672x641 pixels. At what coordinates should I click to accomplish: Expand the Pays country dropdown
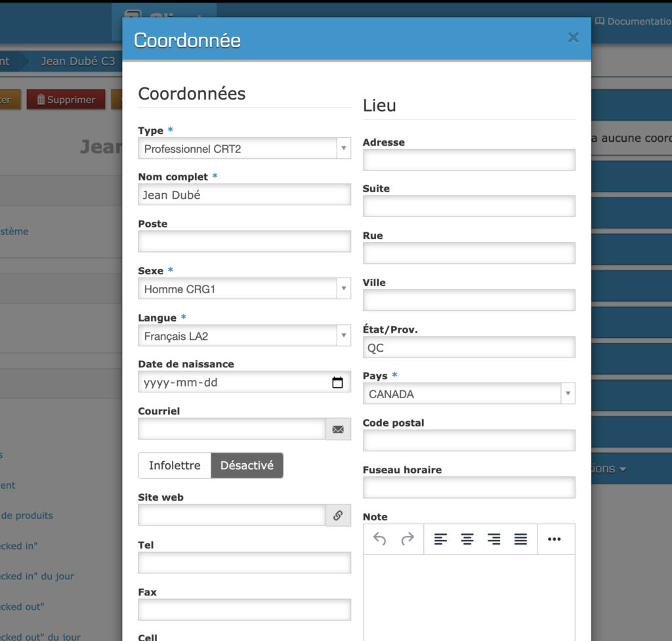click(469, 394)
